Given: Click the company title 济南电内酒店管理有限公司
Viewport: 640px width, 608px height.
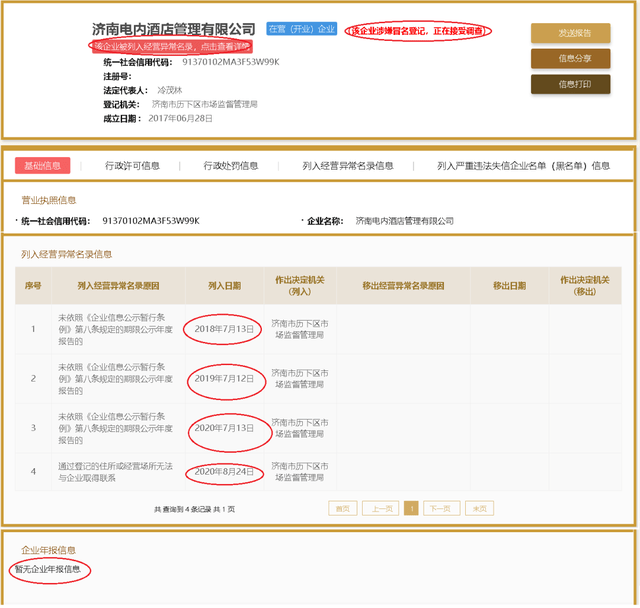Looking at the screenshot, I should 173,29.
